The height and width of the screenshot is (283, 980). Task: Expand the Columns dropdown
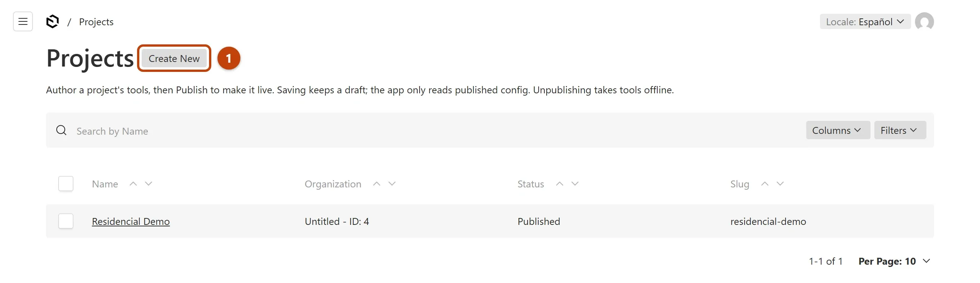click(x=838, y=130)
